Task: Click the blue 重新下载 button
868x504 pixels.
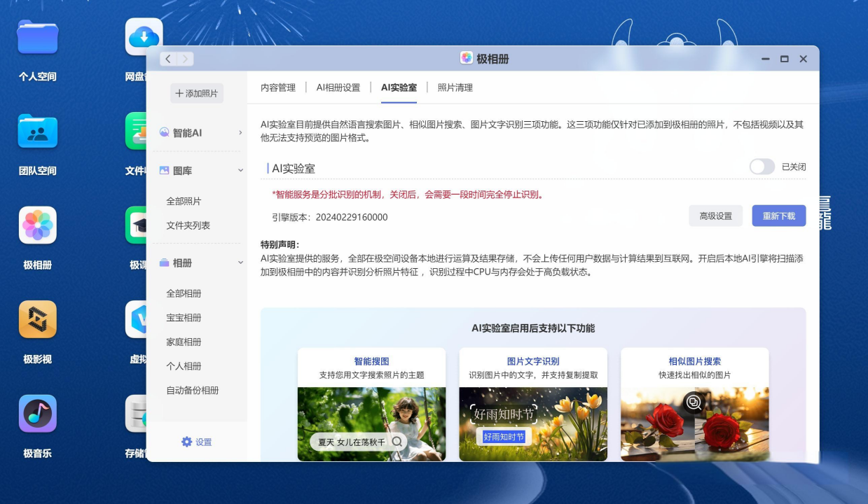Action: [778, 216]
